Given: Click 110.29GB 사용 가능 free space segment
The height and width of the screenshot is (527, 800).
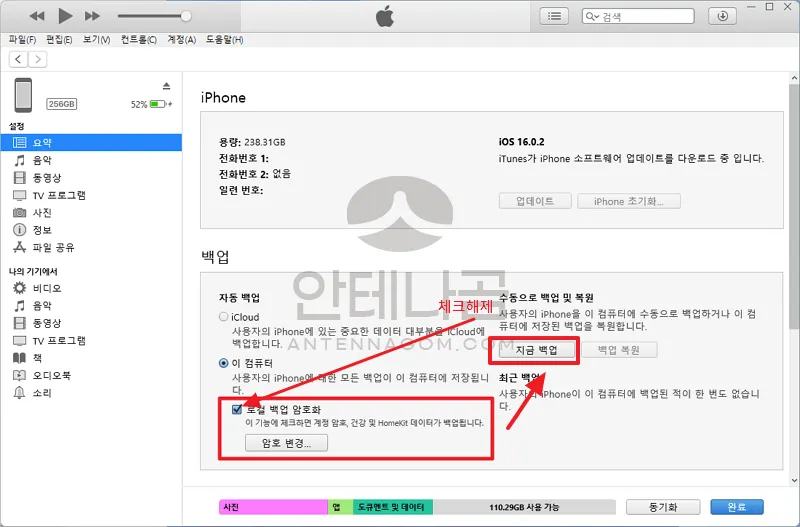Looking at the screenshot, I should point(524,507).
